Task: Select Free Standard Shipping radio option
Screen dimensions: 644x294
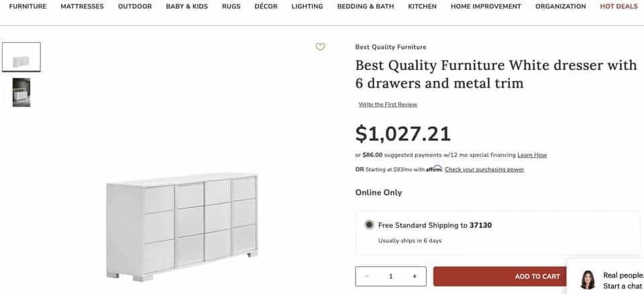Action: [x=369, y=226]
